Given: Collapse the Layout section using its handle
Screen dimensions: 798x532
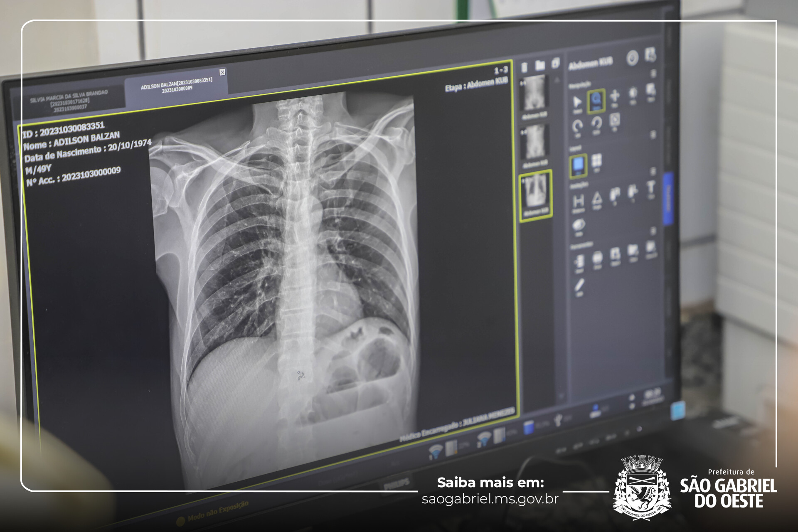Looking at the screenshot, I should click(x=653, y=135).
